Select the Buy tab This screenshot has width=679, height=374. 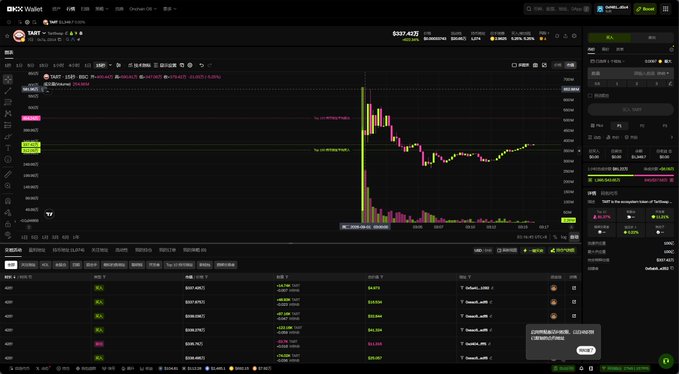[609, 38]
